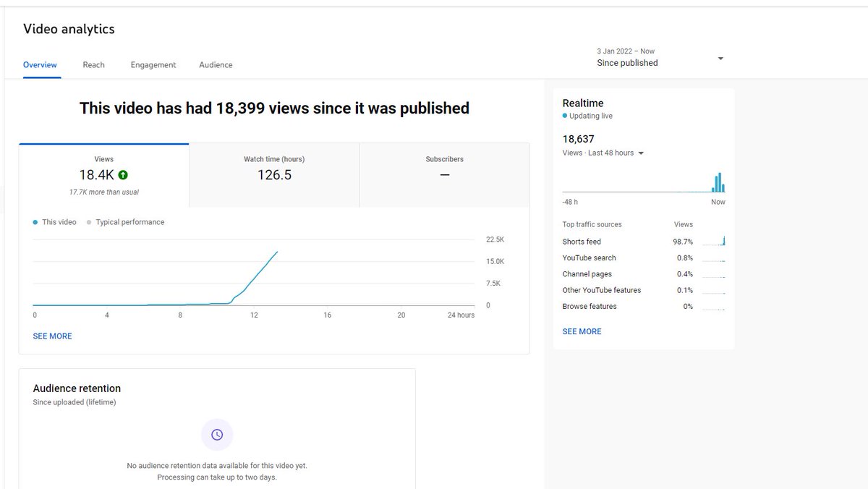This screenshot has height=489, width=868.
Task: Click the 126.5 watch time value
Action: click(274, 175)
